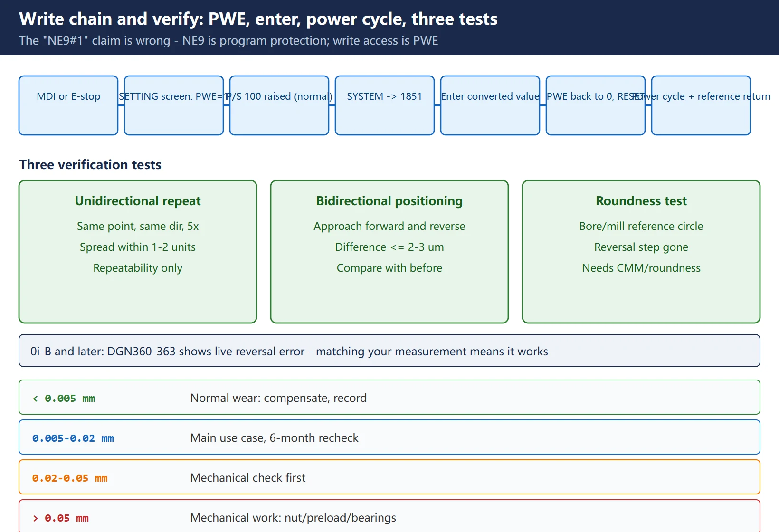Click the 'SYSTEM -> 1851' step box
The height and width of the screenshot is (532, 779).
(x=385, y=105)
